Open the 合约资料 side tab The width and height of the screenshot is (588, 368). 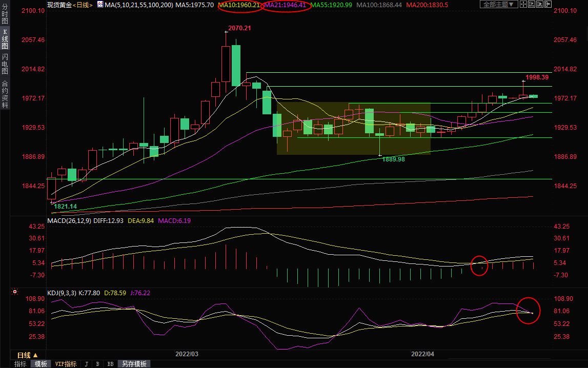tap(5, 94)
